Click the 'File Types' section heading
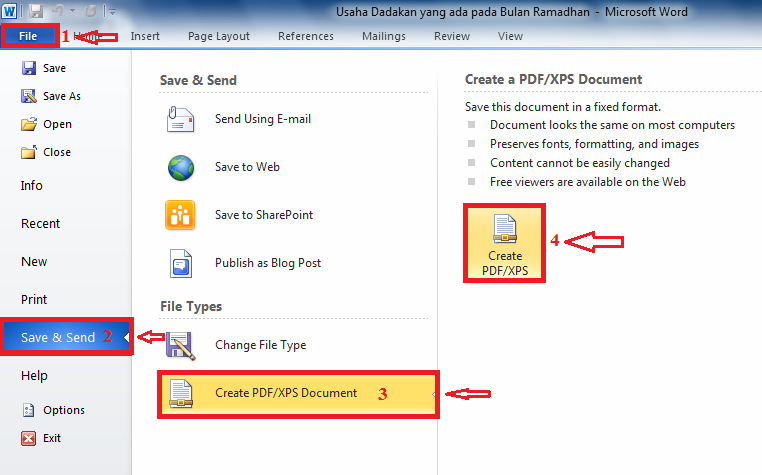Image resolution: width=762 pixels, height=475 pixels. tap(191, 306)
